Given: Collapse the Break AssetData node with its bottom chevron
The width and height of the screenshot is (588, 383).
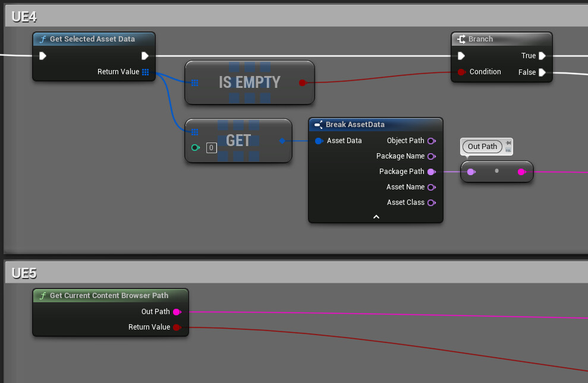Looking at the screenshot, I should (x=375, y=217).
